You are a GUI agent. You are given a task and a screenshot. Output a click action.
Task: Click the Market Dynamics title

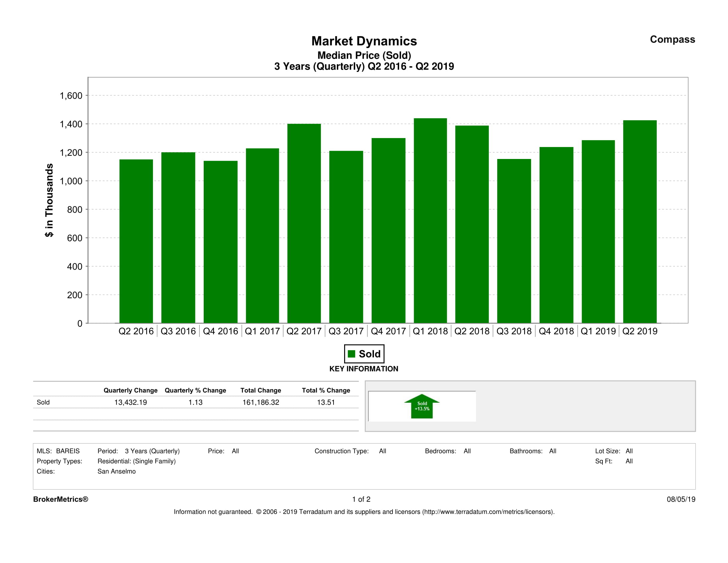click(x=364, y=41)
